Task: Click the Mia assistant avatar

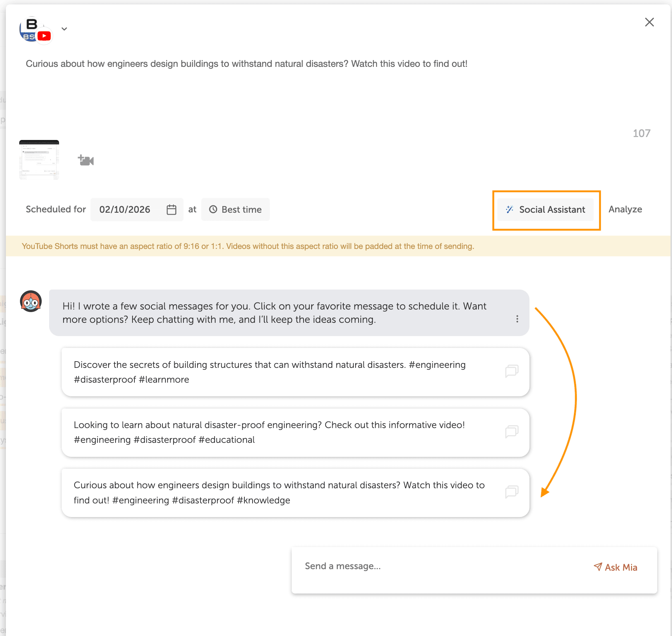Action: [x=31, y=301]
